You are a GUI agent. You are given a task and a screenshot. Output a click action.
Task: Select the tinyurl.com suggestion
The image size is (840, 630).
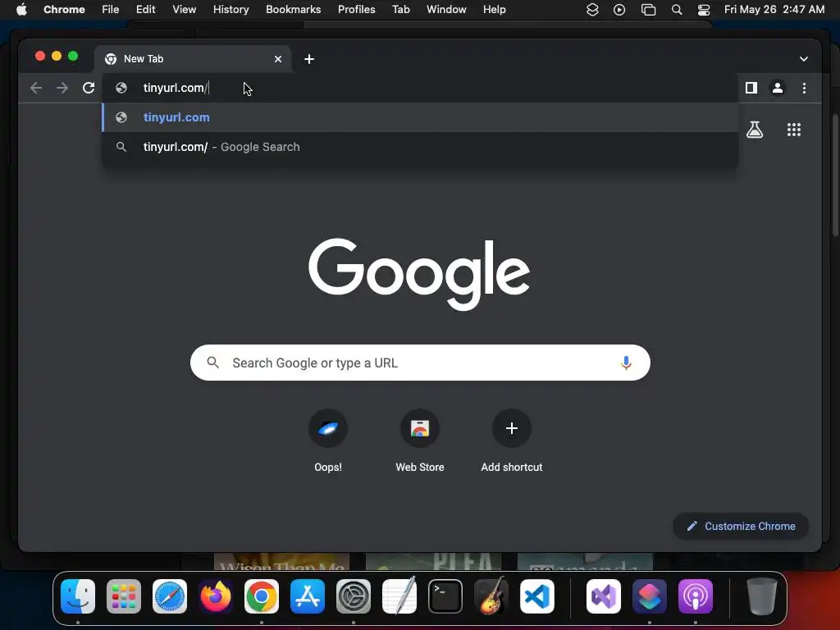(x=420, y=117)
